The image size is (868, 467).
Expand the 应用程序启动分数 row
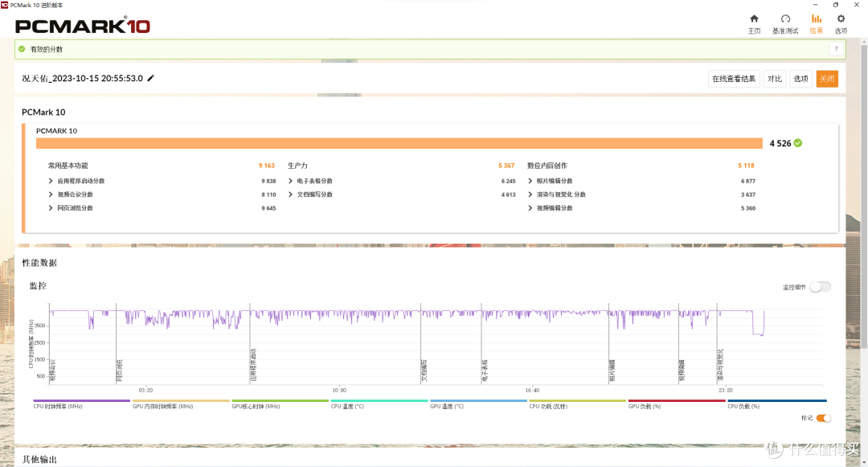(x=51, y=181)
